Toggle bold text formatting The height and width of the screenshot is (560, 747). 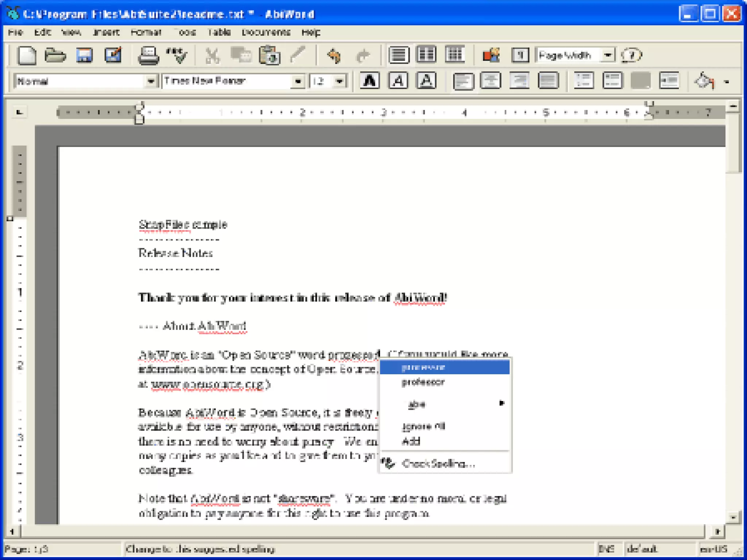369,81
